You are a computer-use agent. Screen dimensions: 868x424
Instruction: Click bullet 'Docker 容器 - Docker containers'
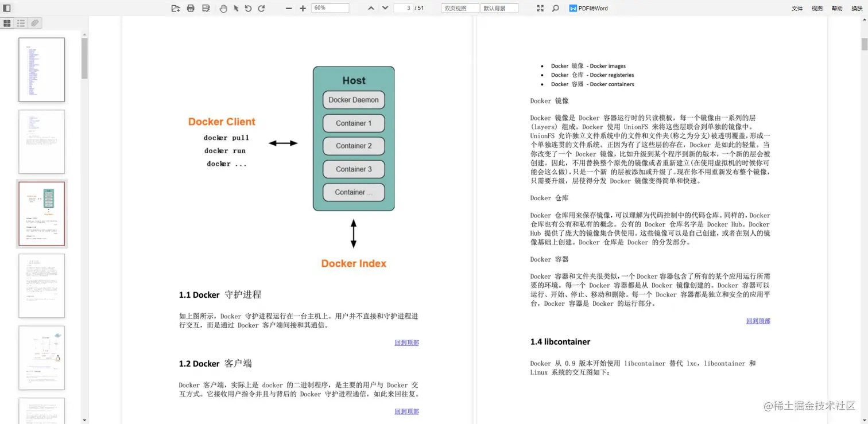coord(592,84)
